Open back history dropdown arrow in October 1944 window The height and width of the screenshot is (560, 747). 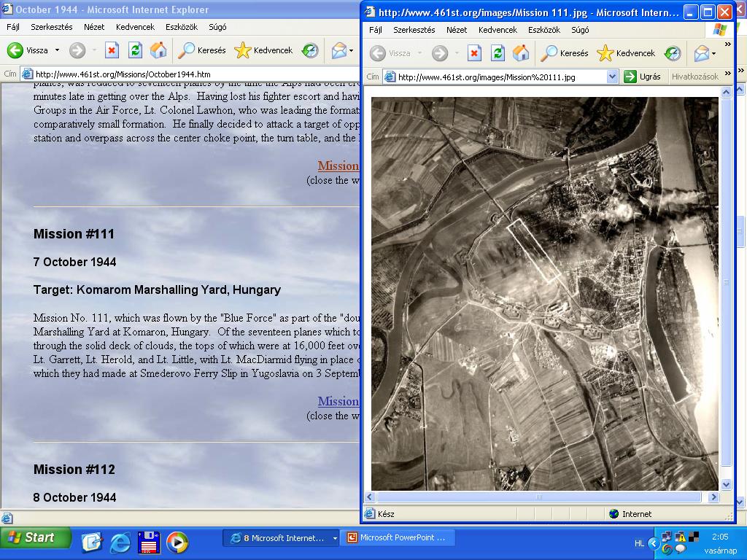pos(57,50)
